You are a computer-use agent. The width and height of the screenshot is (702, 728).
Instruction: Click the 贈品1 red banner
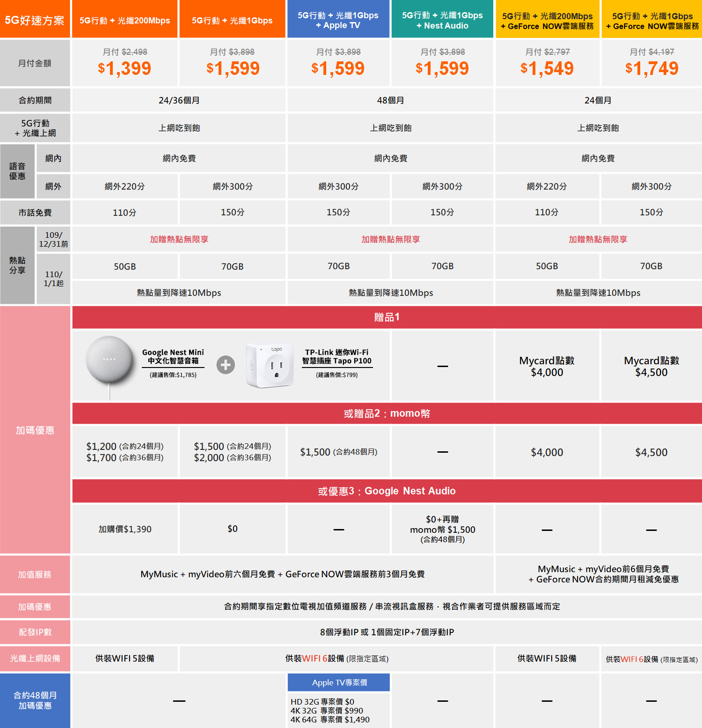387,317
